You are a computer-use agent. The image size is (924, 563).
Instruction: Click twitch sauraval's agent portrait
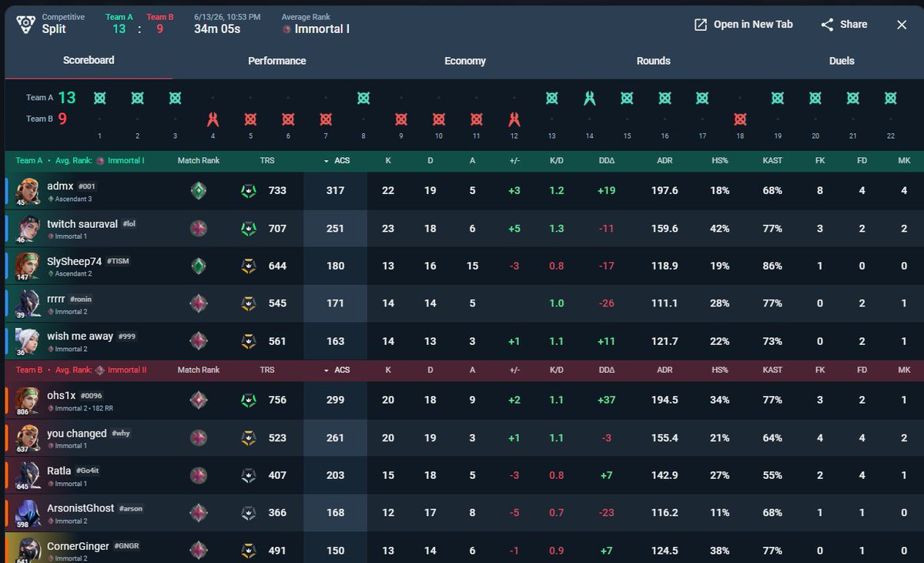tap(27, 228)
